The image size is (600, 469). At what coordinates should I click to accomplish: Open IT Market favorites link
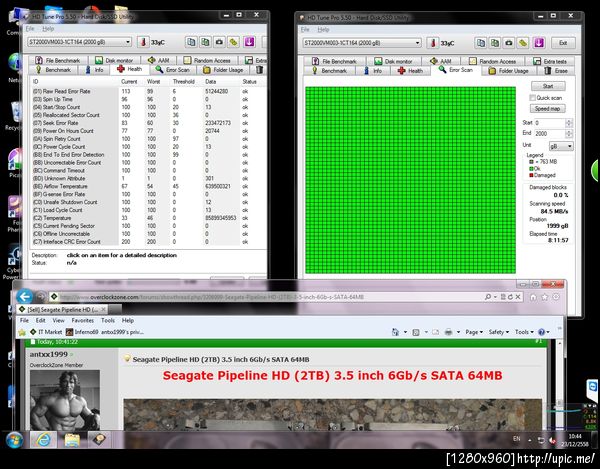point(46,332)
